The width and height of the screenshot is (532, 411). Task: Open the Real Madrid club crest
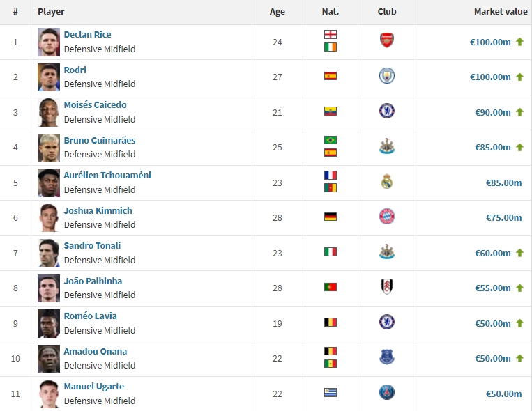coord(387,181)
